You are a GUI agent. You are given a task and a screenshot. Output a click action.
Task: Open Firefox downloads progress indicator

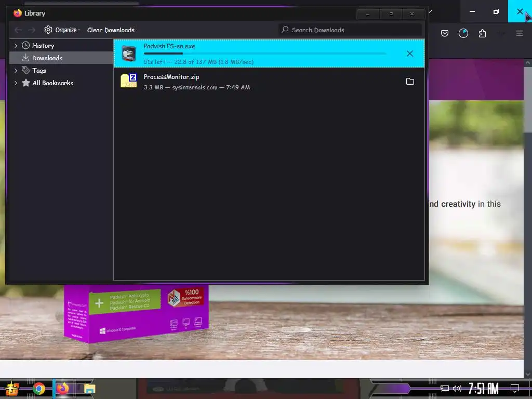tap(463, 33)
